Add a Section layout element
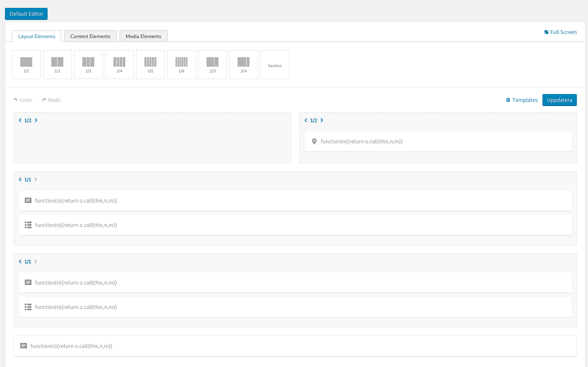 pos(274,64)
